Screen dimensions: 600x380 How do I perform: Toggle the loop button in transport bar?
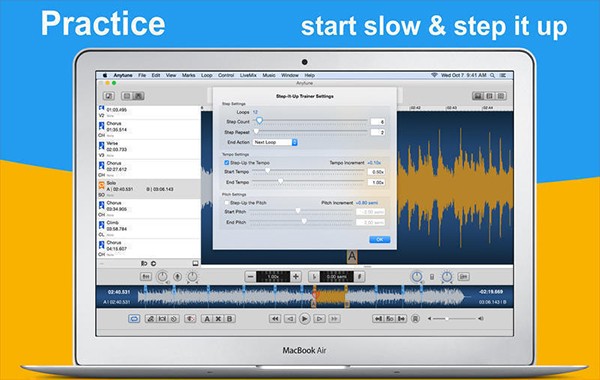pos(134,319)
